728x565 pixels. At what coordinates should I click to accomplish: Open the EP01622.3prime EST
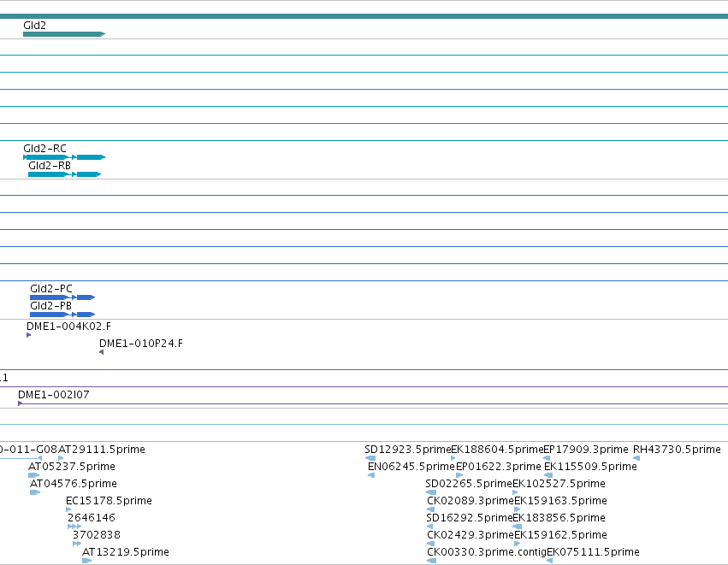click(x=459, y=475)
